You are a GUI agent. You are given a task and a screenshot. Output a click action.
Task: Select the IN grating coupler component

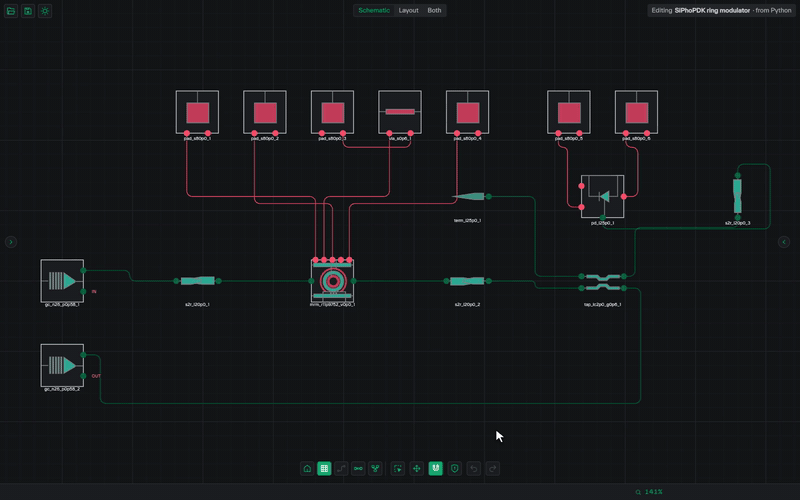(62, 281)
